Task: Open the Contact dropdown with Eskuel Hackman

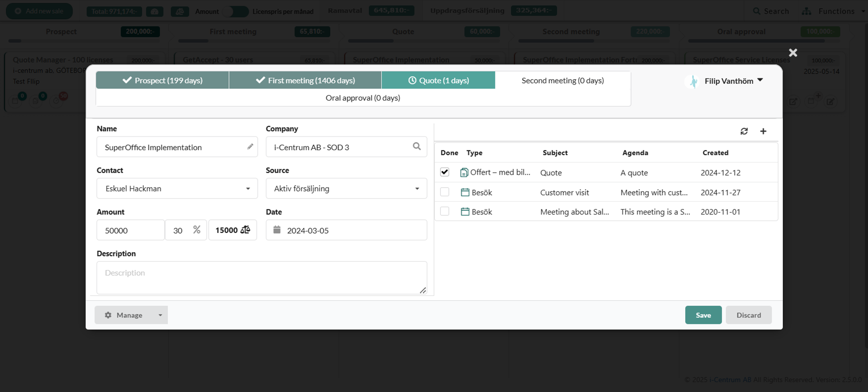Action: coord(177,188)
